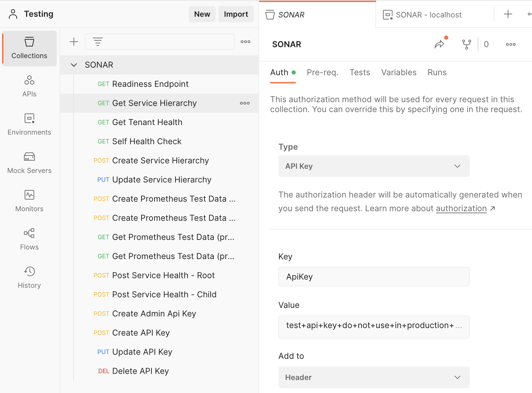Image resolution: width=532 pixels, height=393 pixels.
Task: Select the SONAR - localhost tab
Action: 435,15
